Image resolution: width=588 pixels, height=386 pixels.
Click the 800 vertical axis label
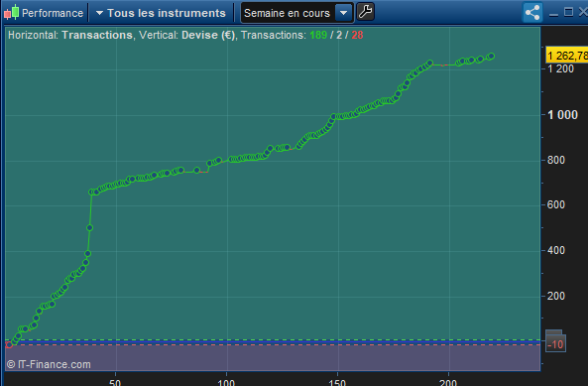(555, 160)
